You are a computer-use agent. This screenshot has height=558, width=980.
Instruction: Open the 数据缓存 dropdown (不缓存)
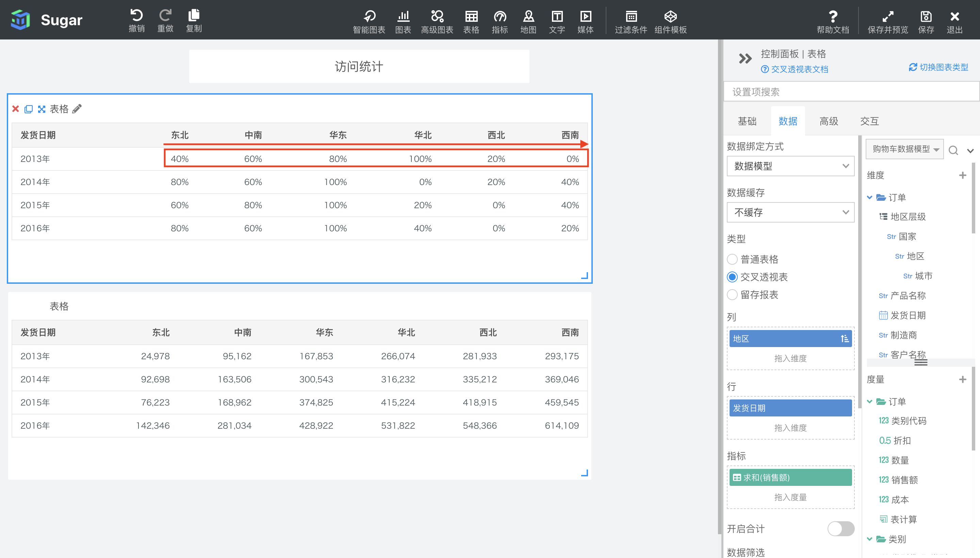pyautogui.click(x=790, y=212)
